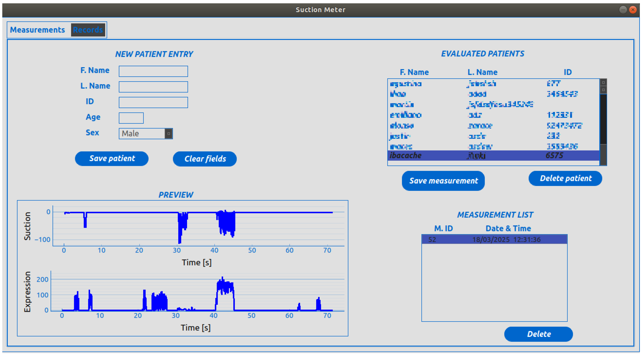Select the ibacache patient row

click(493, 155)
